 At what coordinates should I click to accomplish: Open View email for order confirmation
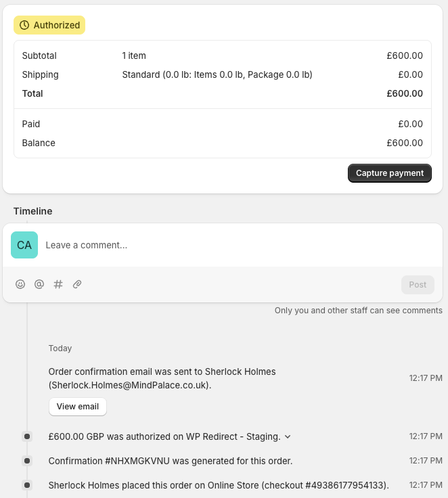click(x=78, y=407)
